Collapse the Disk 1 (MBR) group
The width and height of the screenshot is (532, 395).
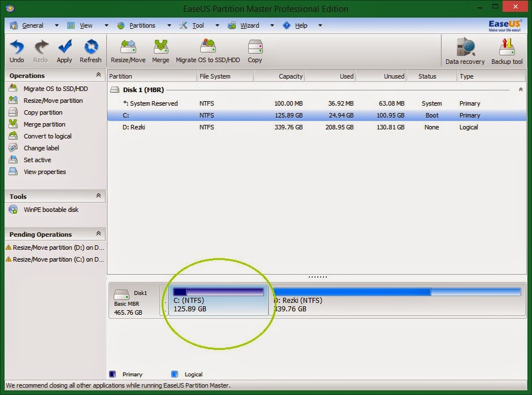521,89
